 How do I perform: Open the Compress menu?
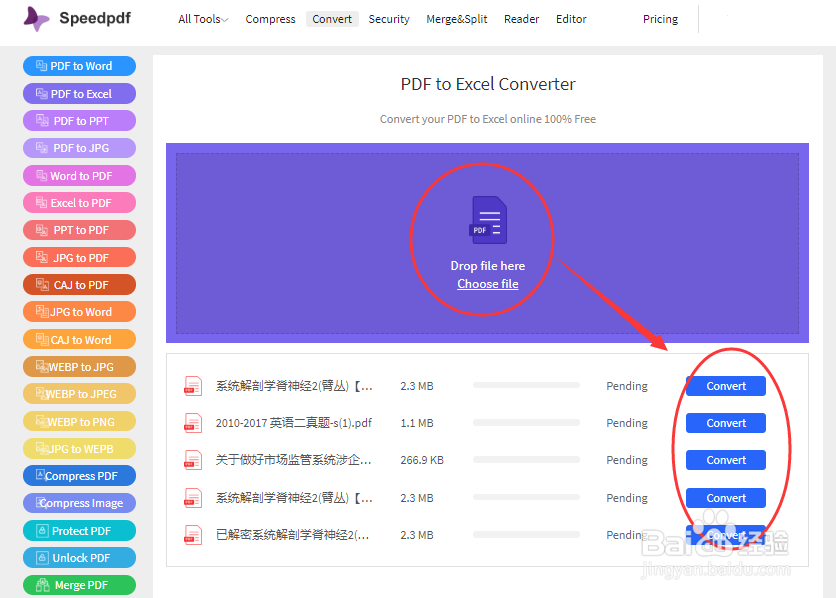coord(270,19)
